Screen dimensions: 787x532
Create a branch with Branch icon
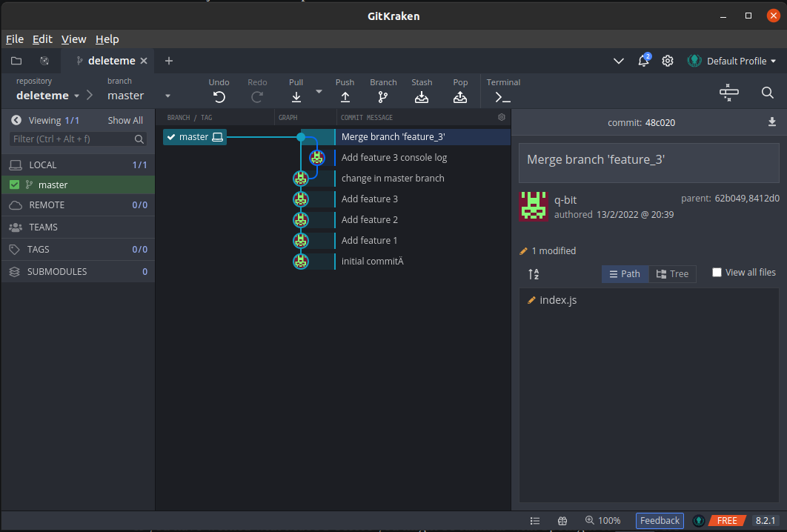pyautogui.click(x=383, y=97)
